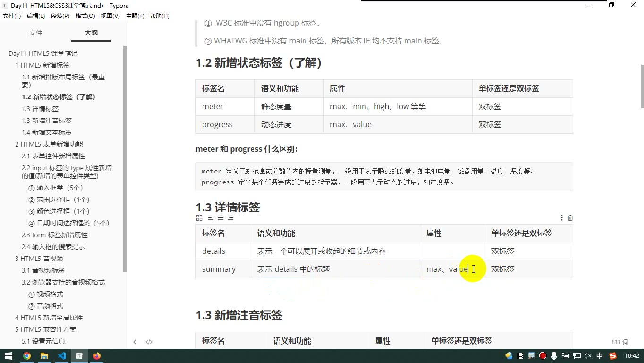The image size is (644, 363).
Task: Open 格式(O) menu
Action: (x=85, y=16)
